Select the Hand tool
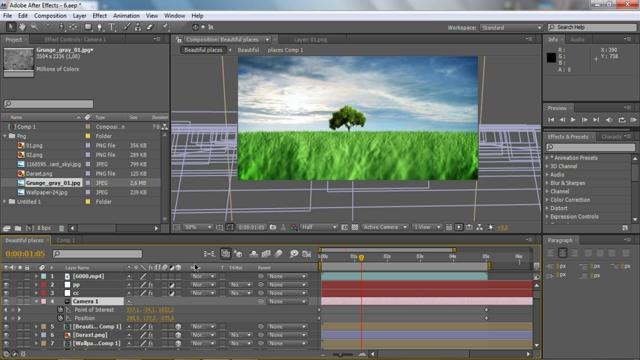The width and height of the screenshot is (640, 360). [22, 27]
